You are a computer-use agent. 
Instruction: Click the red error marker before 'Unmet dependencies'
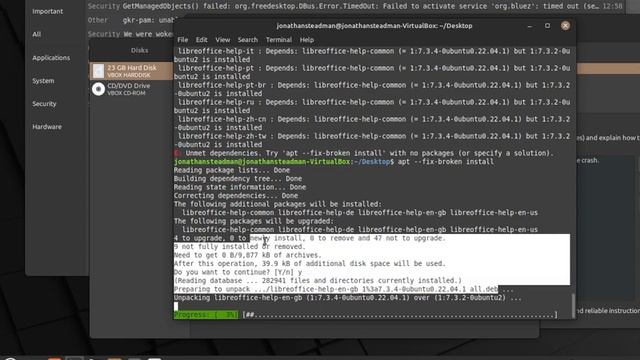tap(177, 153)
